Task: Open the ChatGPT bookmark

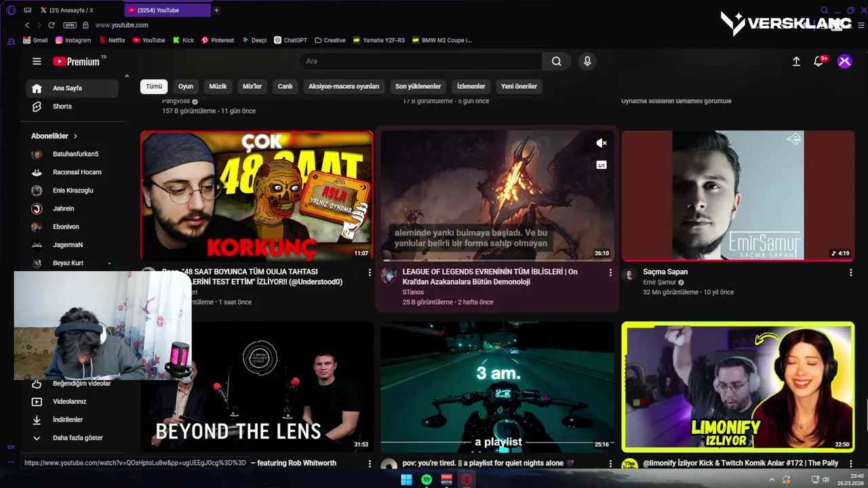Action: [x=290, y=40]
